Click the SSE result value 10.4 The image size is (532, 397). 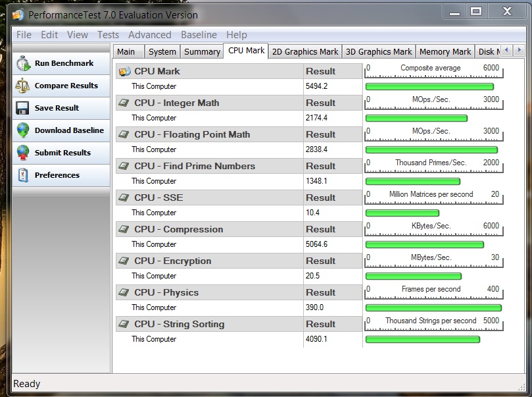click(312, 213)
